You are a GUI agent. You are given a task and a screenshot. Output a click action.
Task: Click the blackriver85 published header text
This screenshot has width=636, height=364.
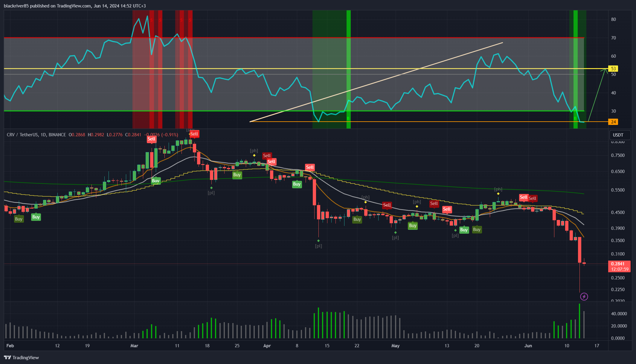[75, 6]
